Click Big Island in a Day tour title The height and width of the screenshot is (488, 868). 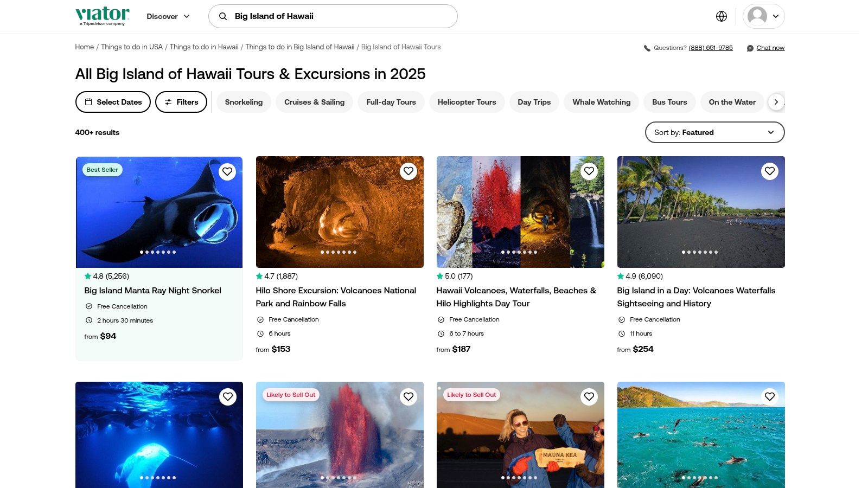[696, 297]
